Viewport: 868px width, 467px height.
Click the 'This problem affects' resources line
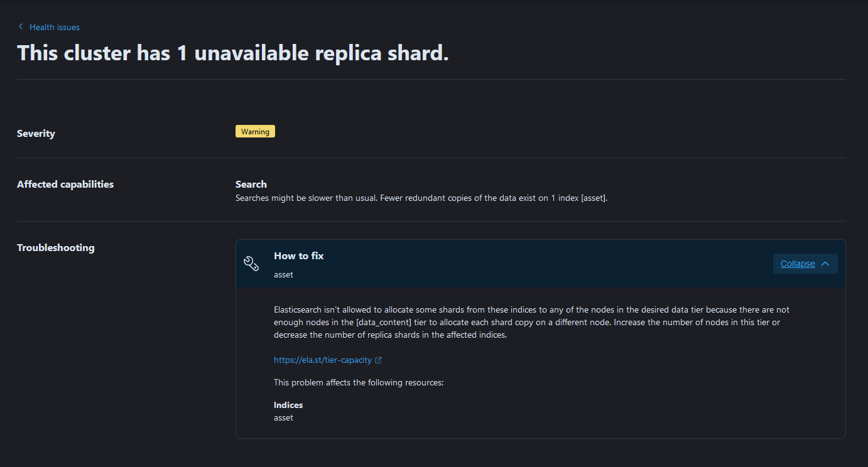coord(359,382)
